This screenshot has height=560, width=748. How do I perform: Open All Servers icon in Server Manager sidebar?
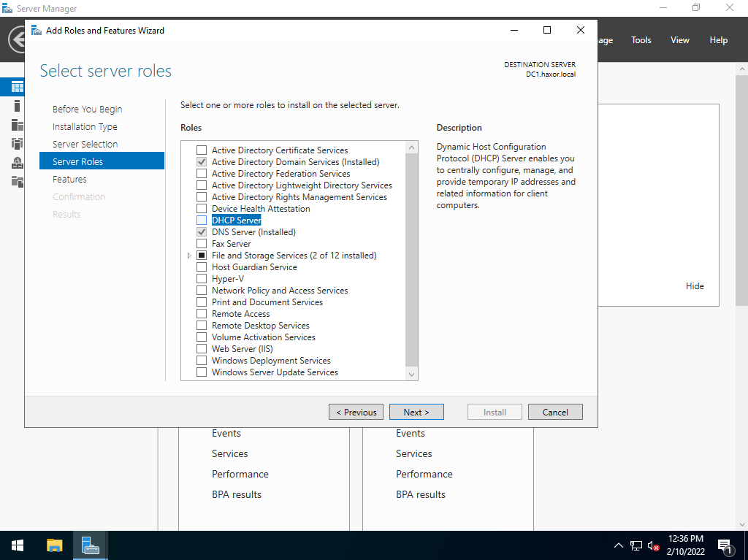pos(18,125)
